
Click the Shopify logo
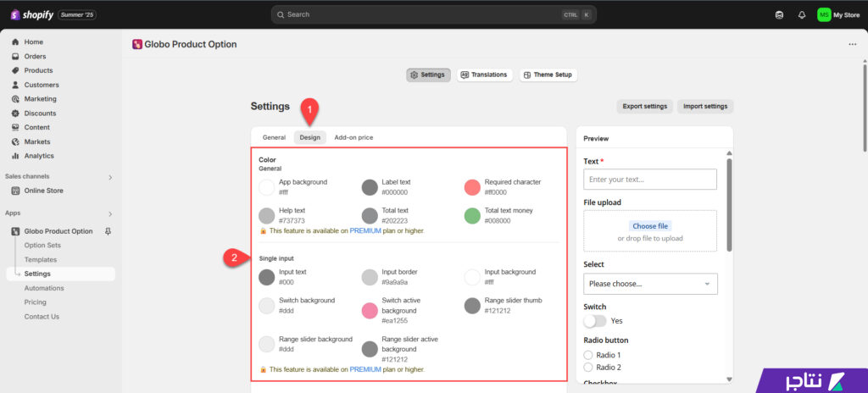pos(31,15)
